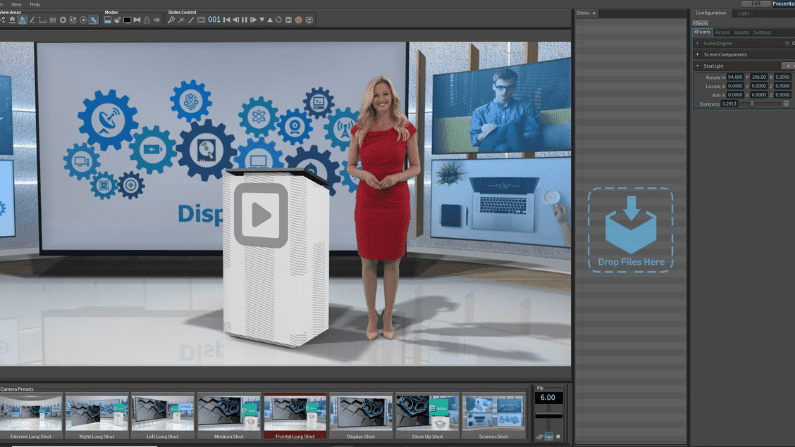This screenshot has height=447, width=795.
Task: Click the screen output icon in Slides Control
Action: (309, 20)
